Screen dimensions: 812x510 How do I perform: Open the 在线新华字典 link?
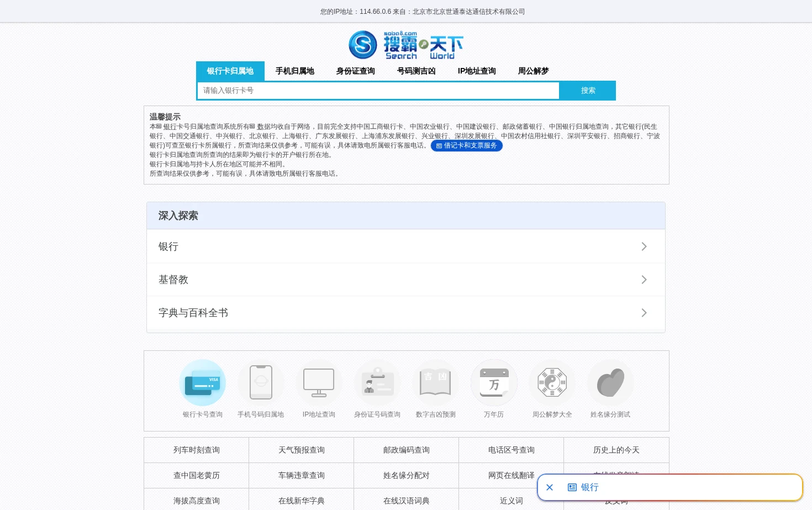coord(302,501)
